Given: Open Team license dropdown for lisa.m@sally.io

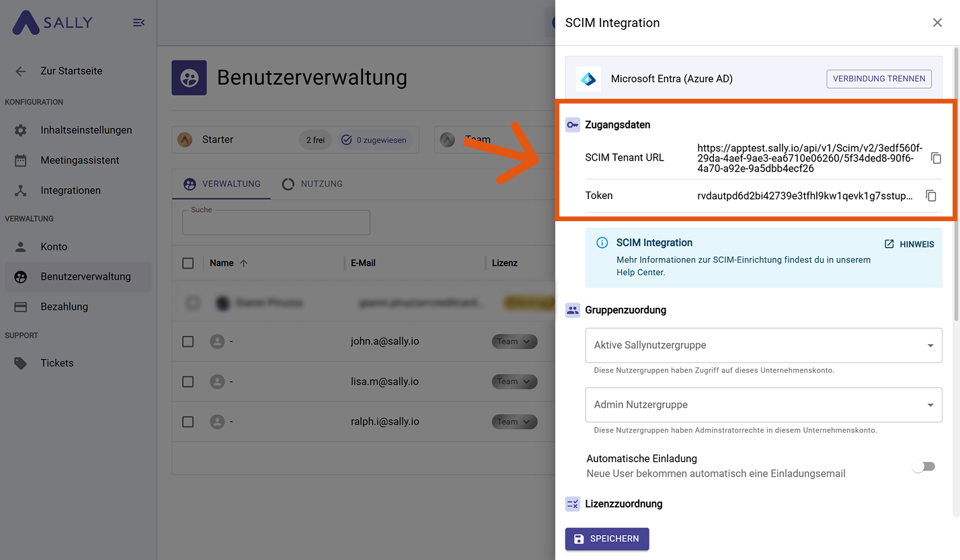Looking at the screenshot, I should [514, 382].
